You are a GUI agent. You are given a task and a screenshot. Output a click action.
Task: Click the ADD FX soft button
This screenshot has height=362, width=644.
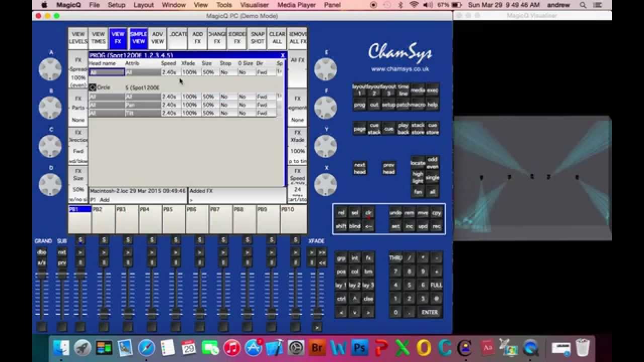point(198,38)
